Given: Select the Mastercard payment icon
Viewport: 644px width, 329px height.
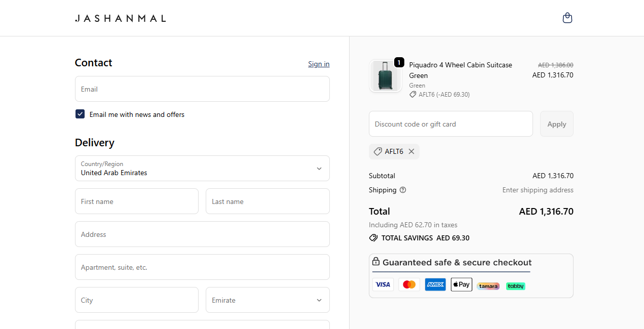Looking at the screenshot, I should pyautogui.click(x=409, y=284).
